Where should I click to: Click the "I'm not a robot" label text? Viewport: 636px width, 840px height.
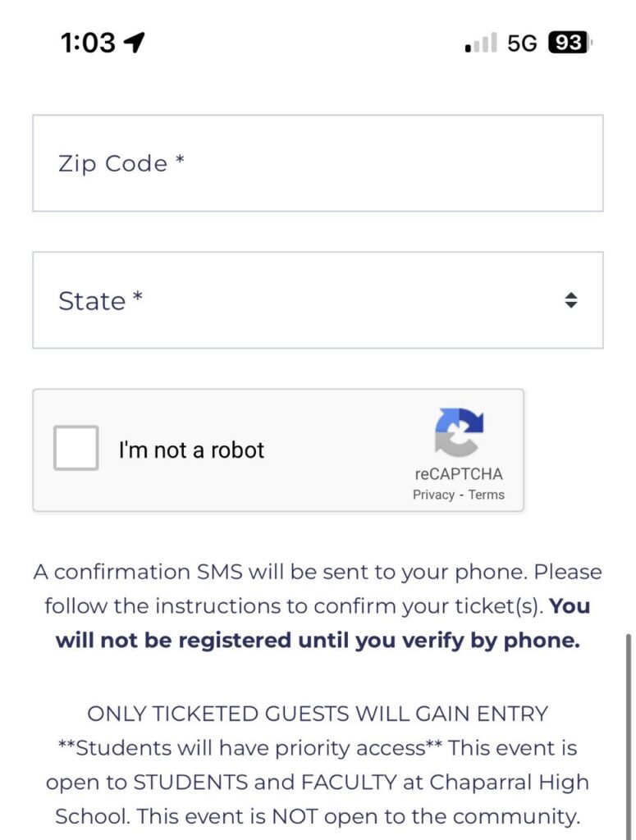[x=191, y=450]
